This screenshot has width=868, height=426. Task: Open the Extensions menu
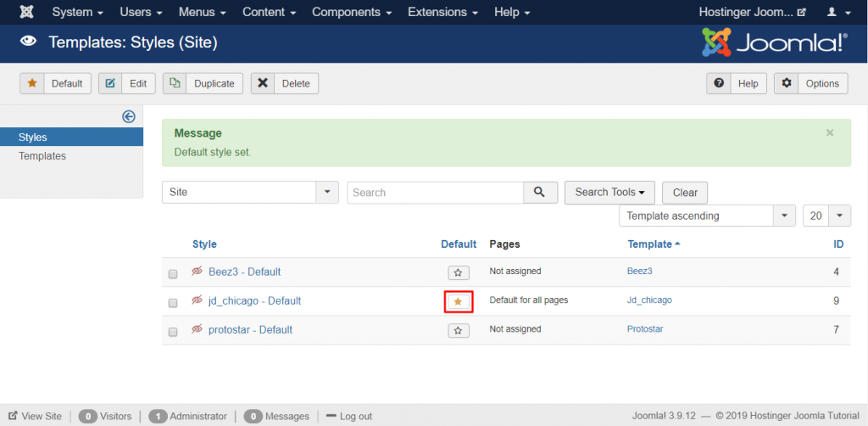(x=442, y=13)
